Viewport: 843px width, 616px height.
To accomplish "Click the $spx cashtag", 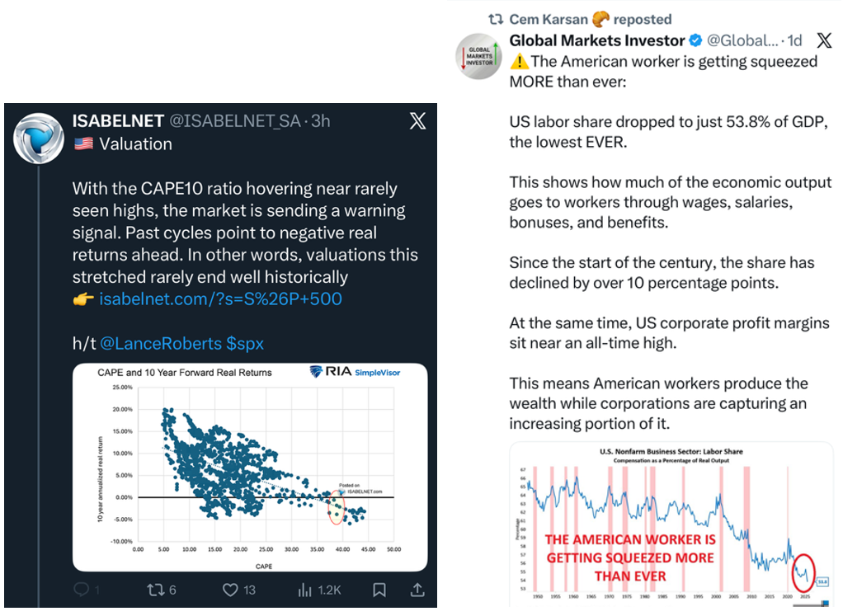I will click(x=245, y=343).
